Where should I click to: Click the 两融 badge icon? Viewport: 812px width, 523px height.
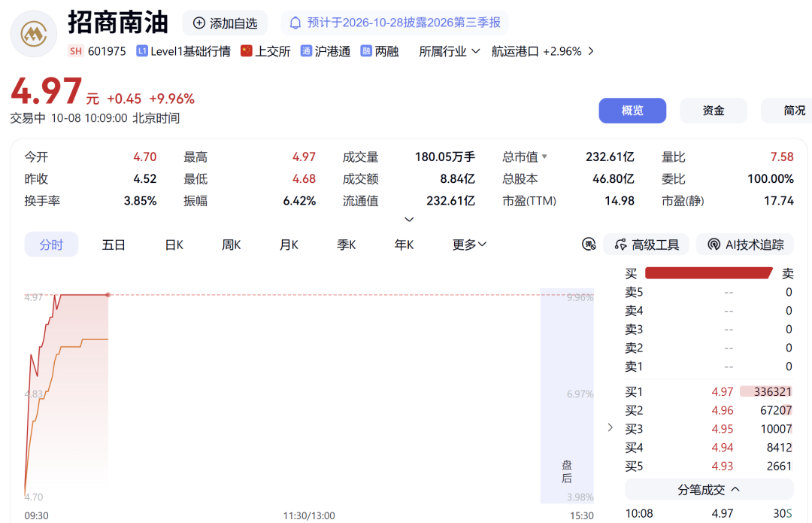366,51
